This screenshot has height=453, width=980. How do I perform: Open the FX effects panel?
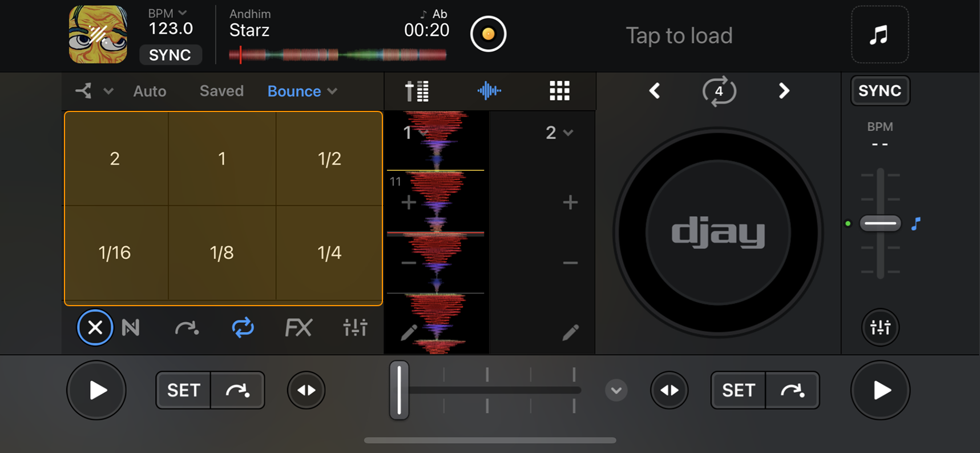[298, 328]
